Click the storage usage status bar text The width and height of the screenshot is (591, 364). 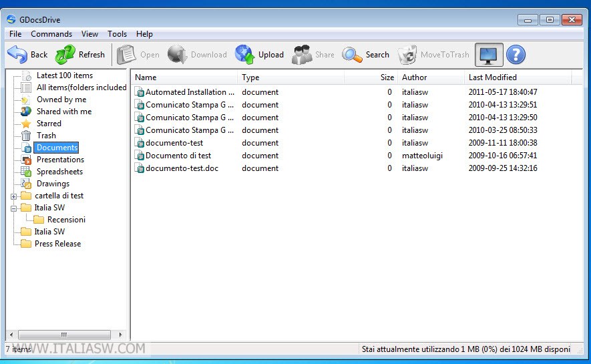click(x=466, y=349)
